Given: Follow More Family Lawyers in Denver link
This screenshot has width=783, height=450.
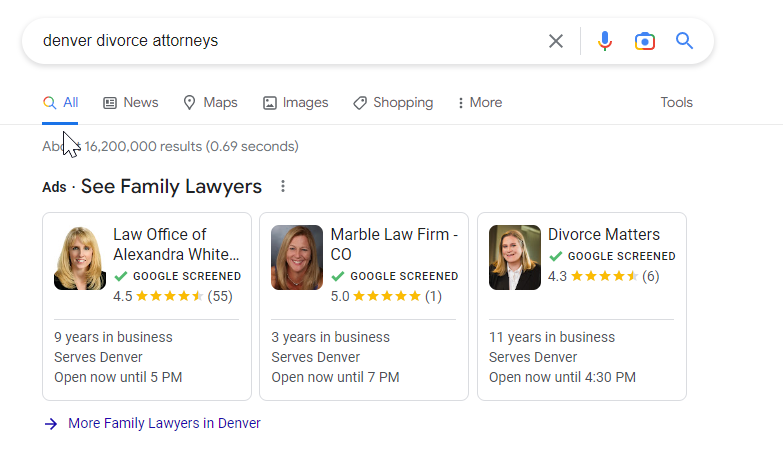Looking at the screenshot, I should click(164, 423).
